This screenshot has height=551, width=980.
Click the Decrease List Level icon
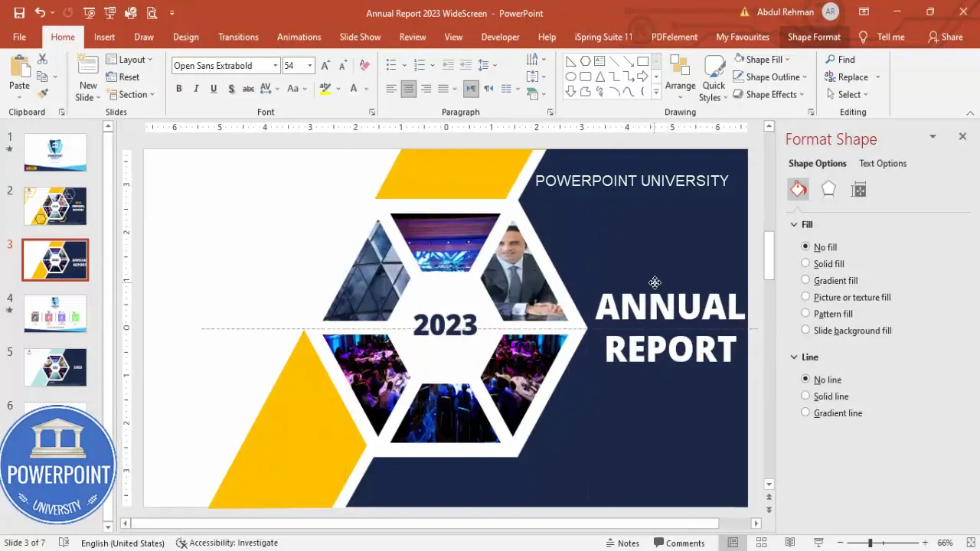[448, 66]
